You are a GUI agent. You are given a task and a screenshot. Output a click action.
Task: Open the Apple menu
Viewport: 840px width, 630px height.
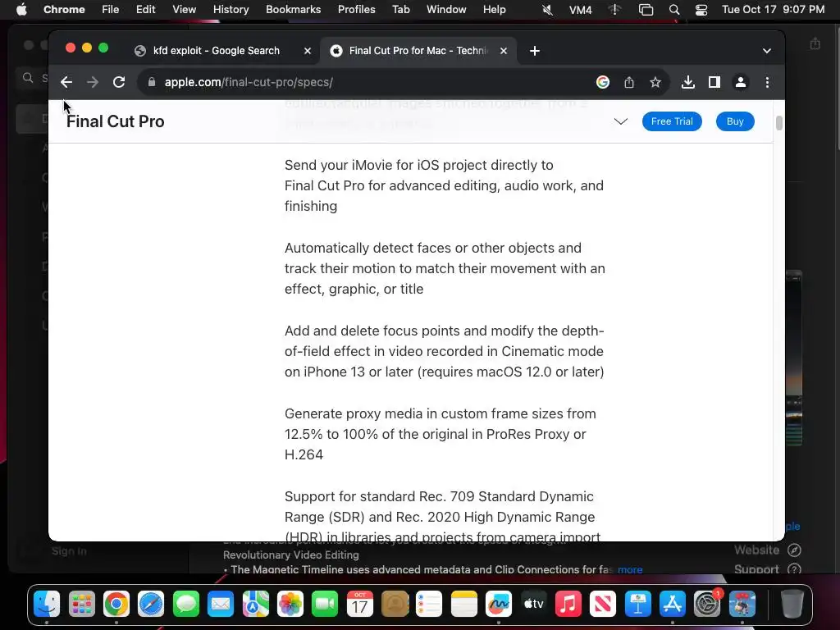[21, 10]
